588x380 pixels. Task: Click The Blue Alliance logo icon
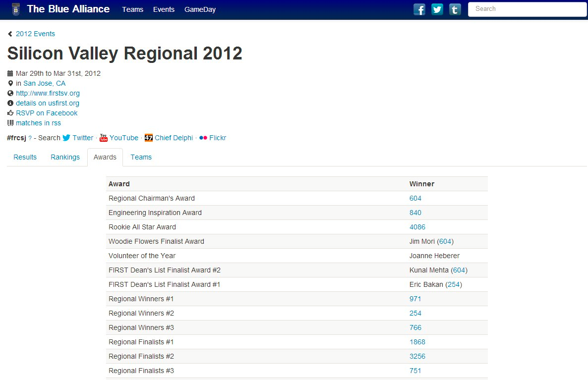click(16, 9)
